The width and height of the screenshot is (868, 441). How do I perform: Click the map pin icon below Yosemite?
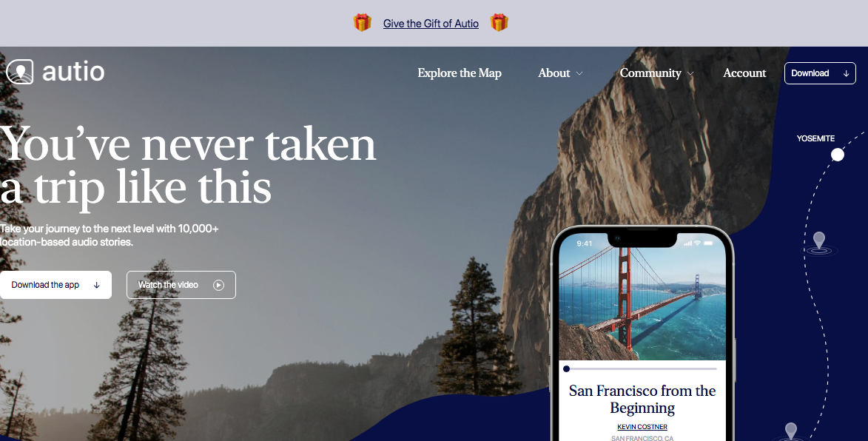point(818,243)
